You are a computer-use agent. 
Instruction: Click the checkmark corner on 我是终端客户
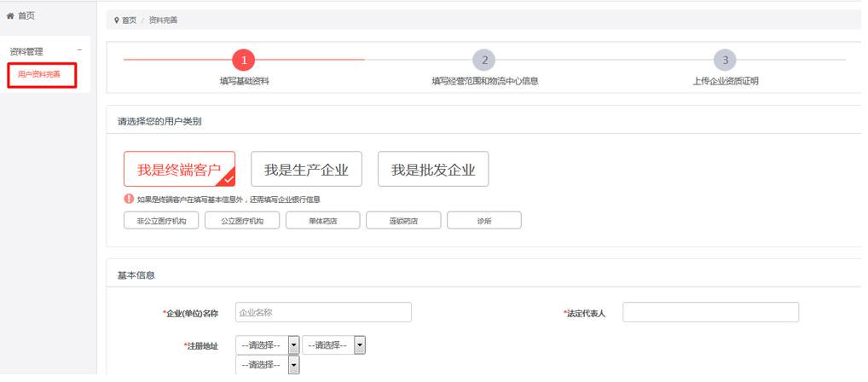(228, 179)
